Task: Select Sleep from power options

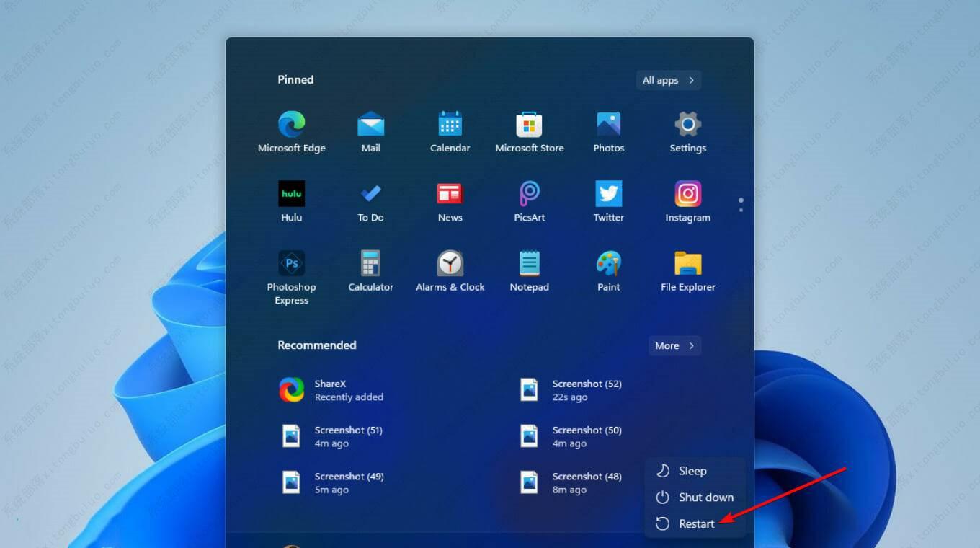Action: coord(692,471)
